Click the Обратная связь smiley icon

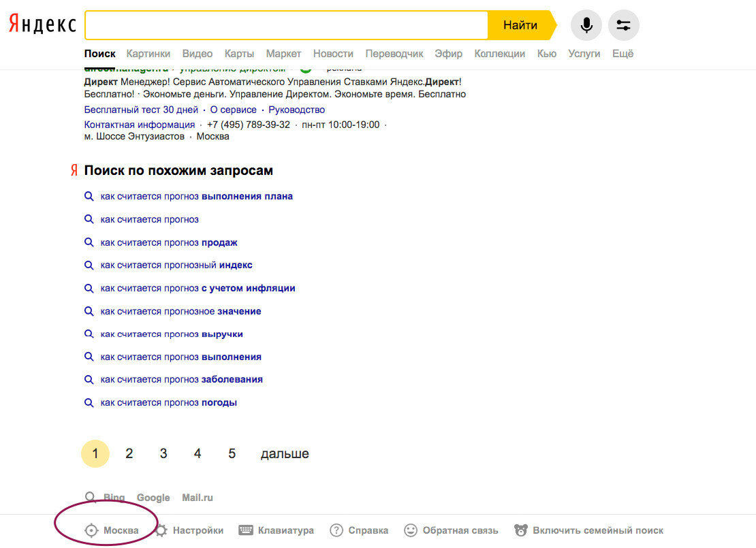tap(411, 530)
